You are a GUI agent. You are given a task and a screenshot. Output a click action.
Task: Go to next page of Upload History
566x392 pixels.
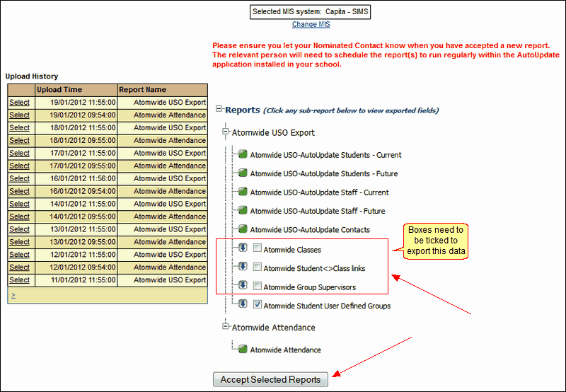[13, 295]
